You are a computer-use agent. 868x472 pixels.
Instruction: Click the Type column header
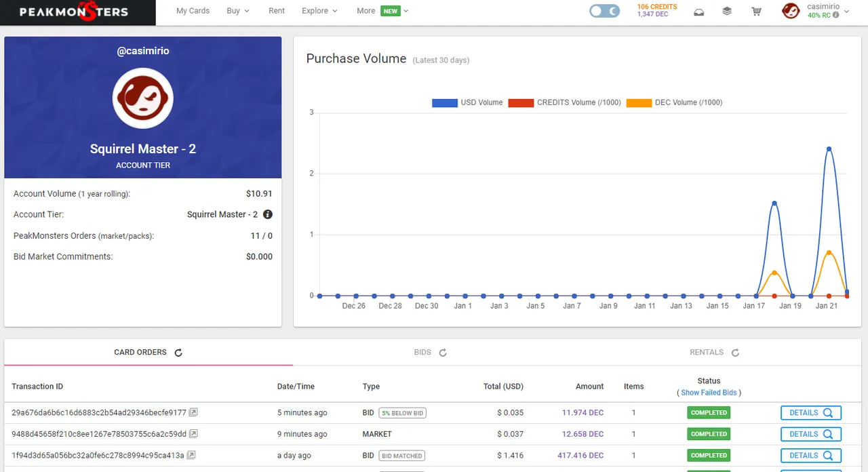coord(371,387)
